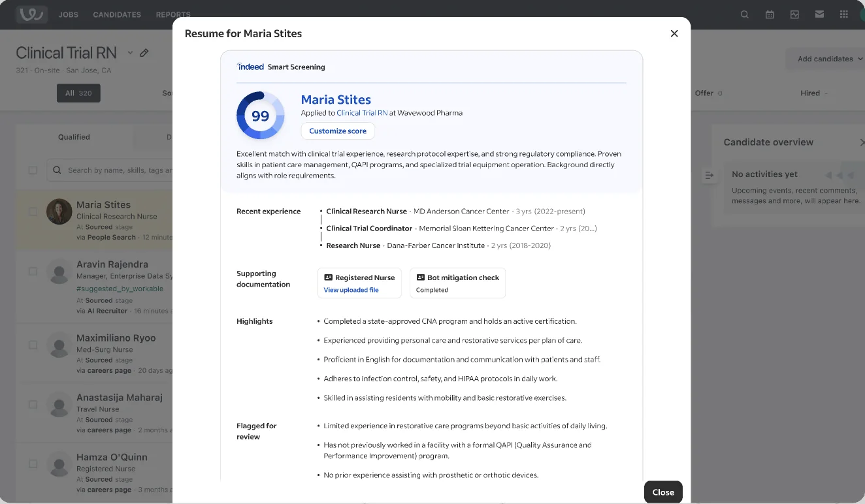Click the Customize score button
Viewport: 865px width, 504px height.
[x=338, y=131]
